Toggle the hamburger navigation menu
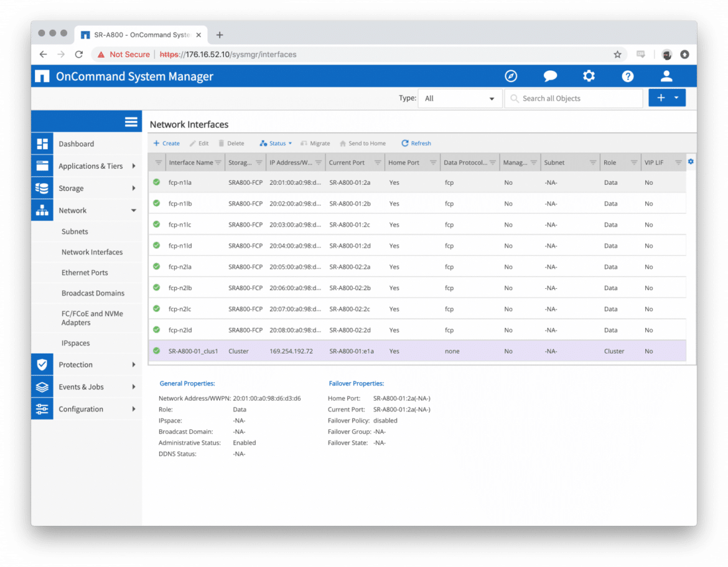Screen dimensions: 728x567 [131, 121]
